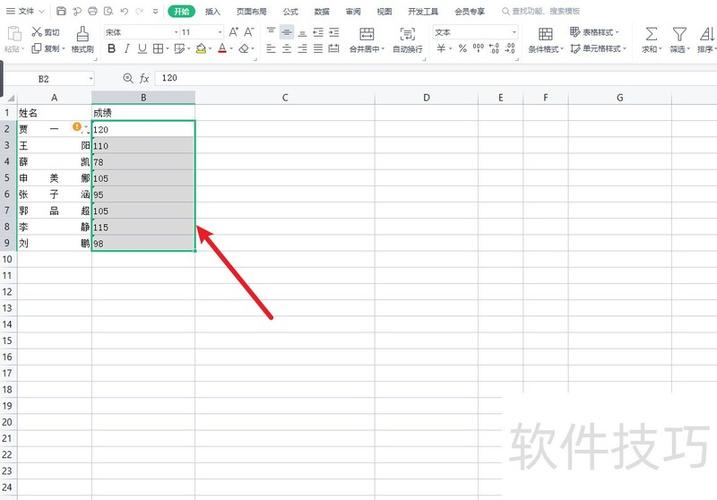Click the fx insert function icon
Screen dimensions: 717x500
[144, 78]
